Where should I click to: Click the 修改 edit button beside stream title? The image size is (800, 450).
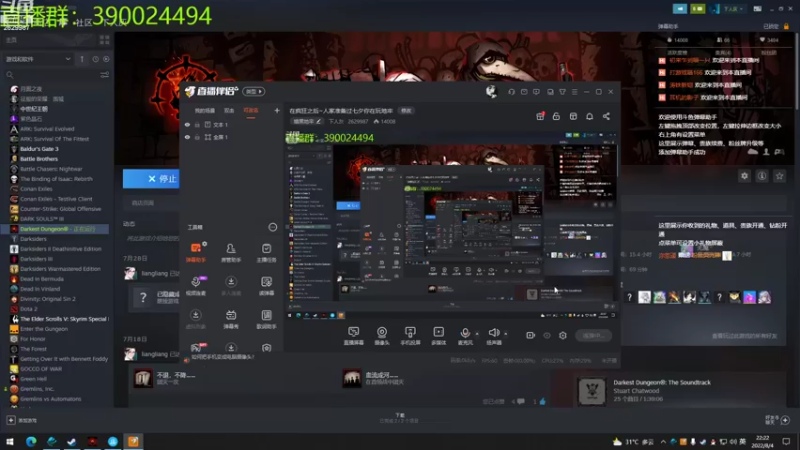[406, 111]
